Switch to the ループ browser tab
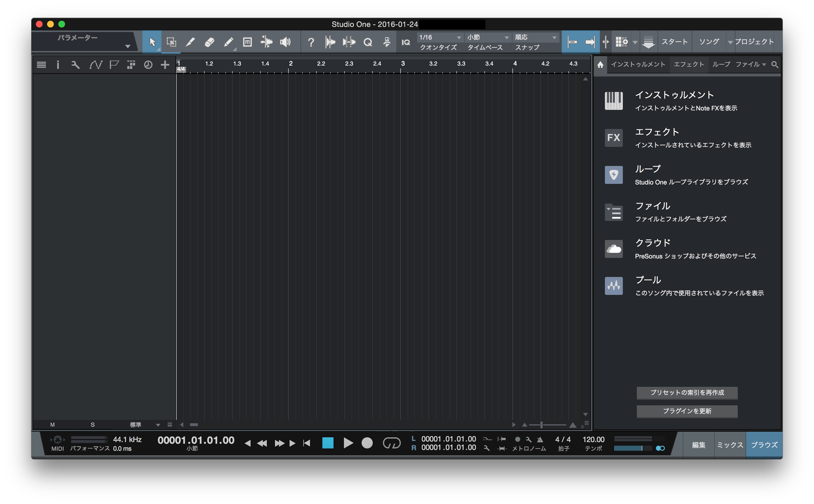Image resolution: width=814 pixels, height=504 pixels. (x=722, y=64)
